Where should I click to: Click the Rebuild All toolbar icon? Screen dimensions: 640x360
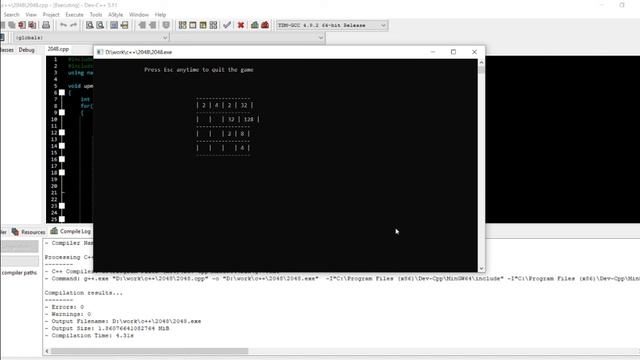pos(213,25)
